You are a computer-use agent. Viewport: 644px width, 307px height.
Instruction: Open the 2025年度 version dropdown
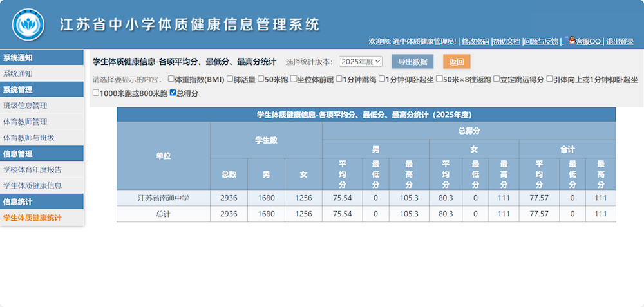click(361, 62)
